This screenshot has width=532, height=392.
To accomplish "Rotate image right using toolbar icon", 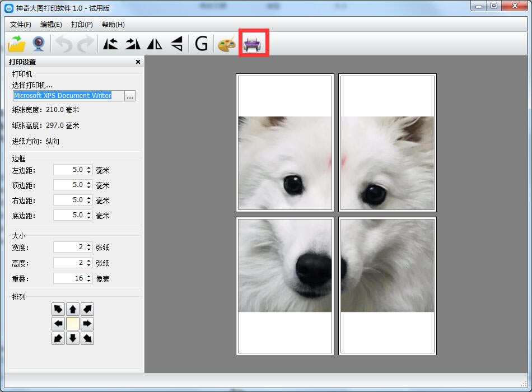I will (x=133, y=44).
